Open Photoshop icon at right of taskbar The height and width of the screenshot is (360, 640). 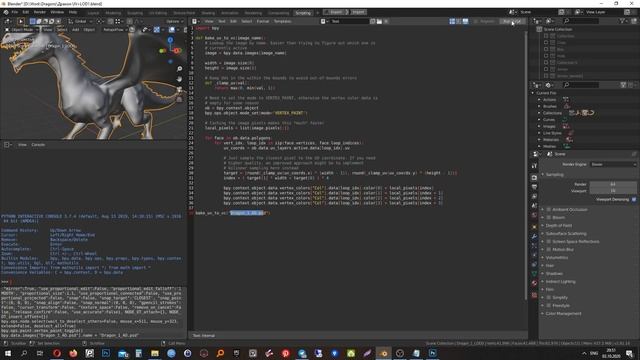433,353
